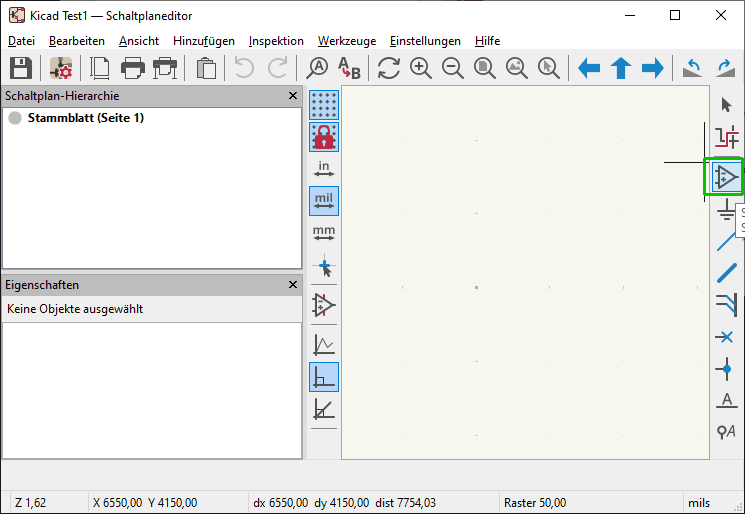Select the Add Junction tool

coord(726,369)
